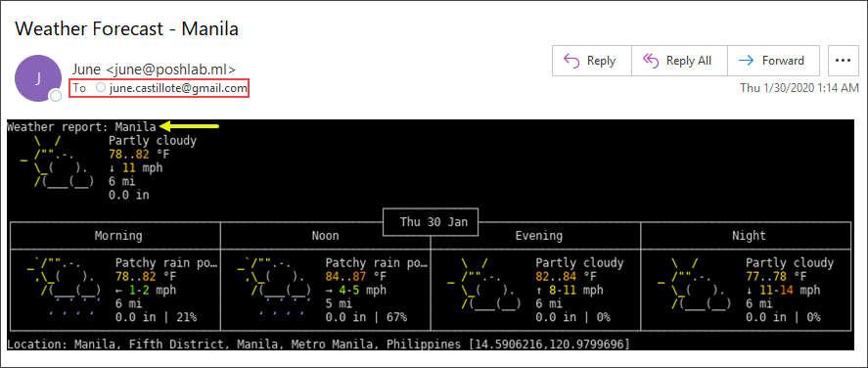Viewport: 868px width, 368px height.
Task: Click the presence status circle on avatar
Action: (56, 96)
